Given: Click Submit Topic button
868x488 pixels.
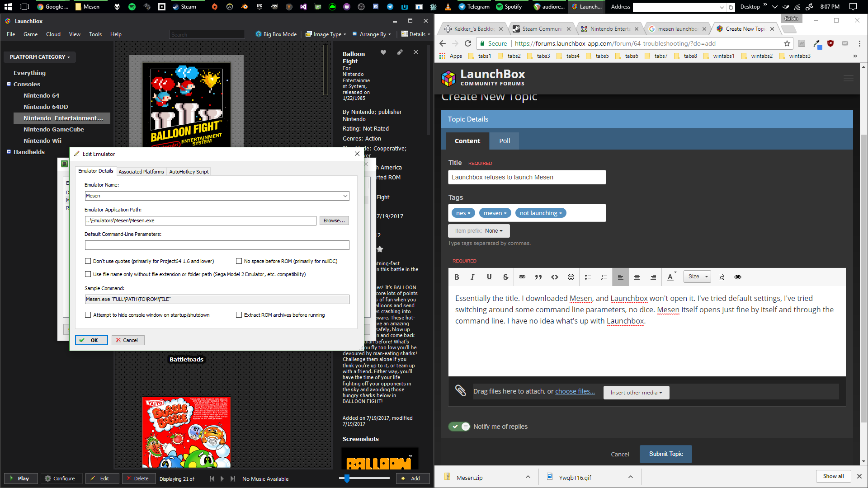Looking at the screenshot, I should point(666,454).
